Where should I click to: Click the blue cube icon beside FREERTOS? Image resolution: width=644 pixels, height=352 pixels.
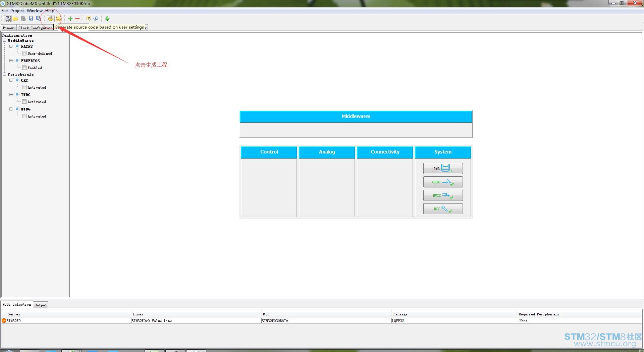coord(17,61)
